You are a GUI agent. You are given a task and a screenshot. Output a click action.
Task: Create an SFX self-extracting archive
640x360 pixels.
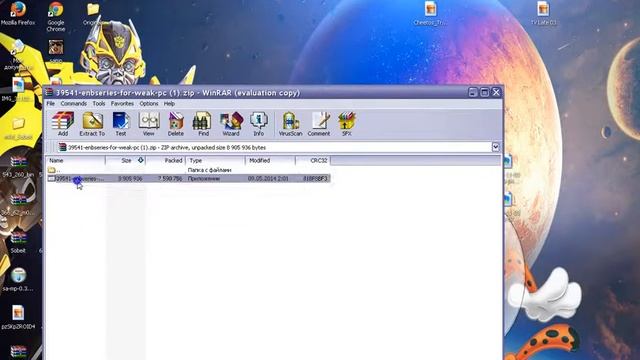[347, 124]
